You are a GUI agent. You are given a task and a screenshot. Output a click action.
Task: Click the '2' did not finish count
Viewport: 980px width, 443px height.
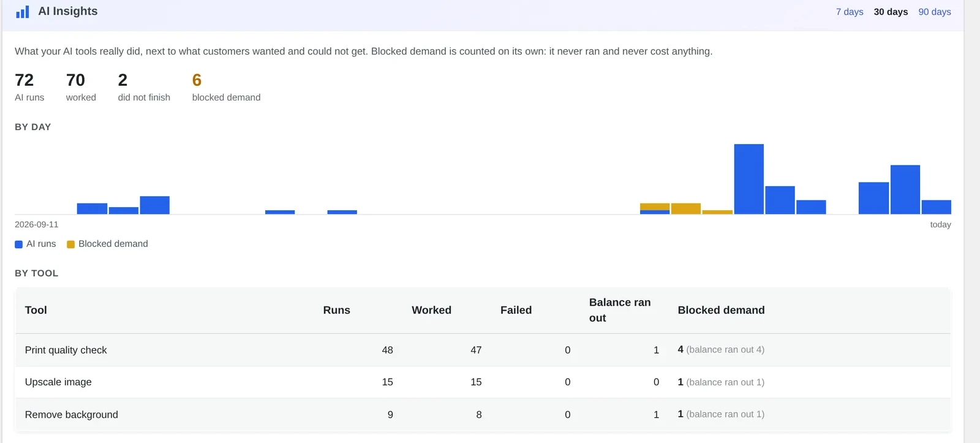pyautogui.click(x=123, y=80)
